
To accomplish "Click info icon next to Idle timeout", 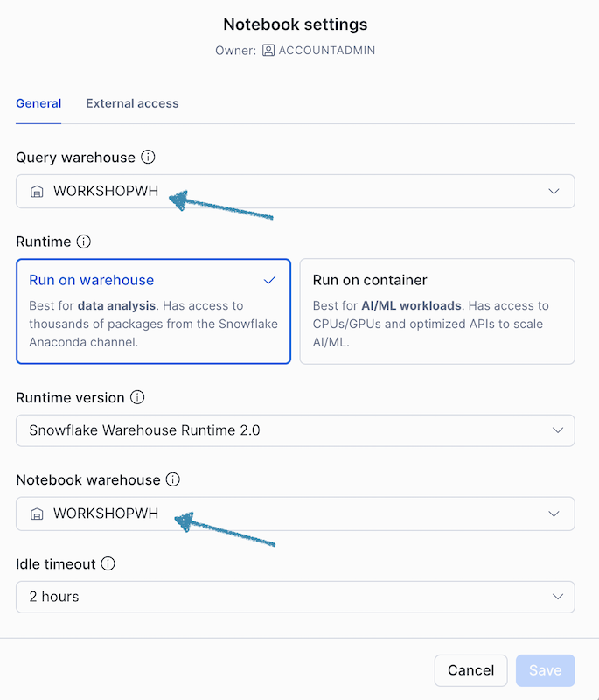I will pos(108,563).
